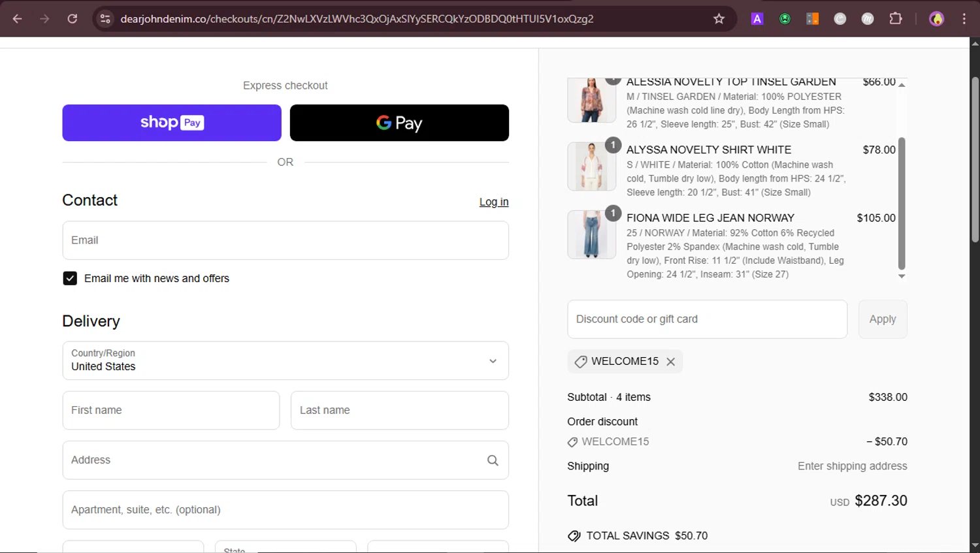Screen dimensions: 980x553
Task: Click the order items list scrollbar thumb
Action: pos(902,203)
